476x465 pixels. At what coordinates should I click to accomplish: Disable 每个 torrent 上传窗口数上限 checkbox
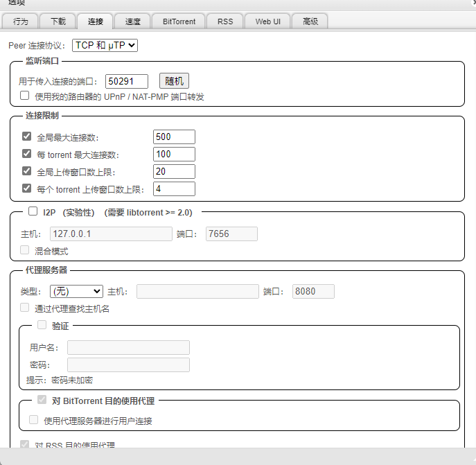[27, 188]
